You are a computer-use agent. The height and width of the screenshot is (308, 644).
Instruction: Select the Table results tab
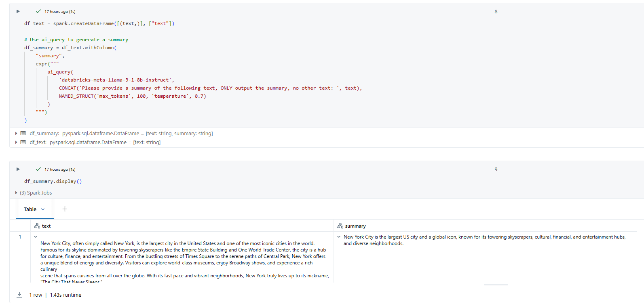click(x=30, y=209)
